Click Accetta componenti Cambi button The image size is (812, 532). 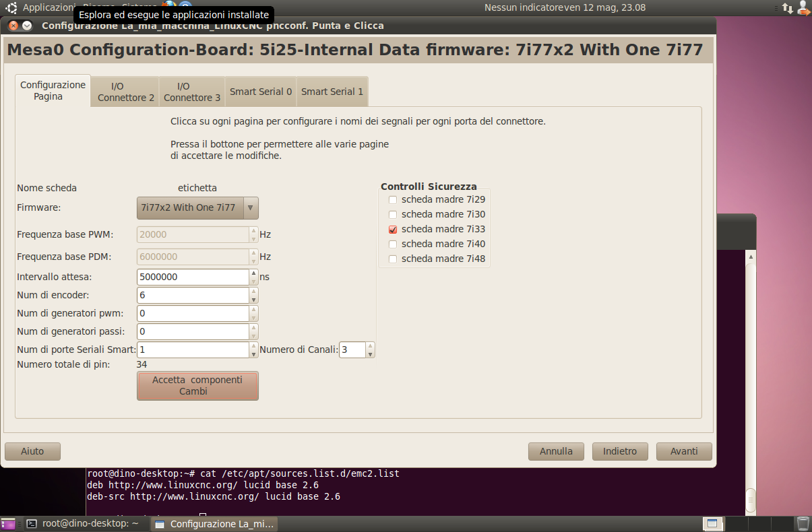click(x=197, y=386)
